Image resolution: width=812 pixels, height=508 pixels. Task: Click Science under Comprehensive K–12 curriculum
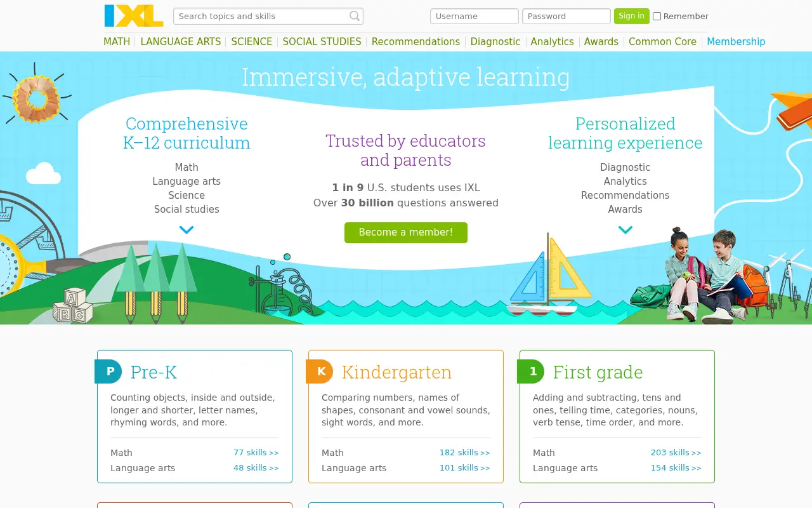(187, 196)
